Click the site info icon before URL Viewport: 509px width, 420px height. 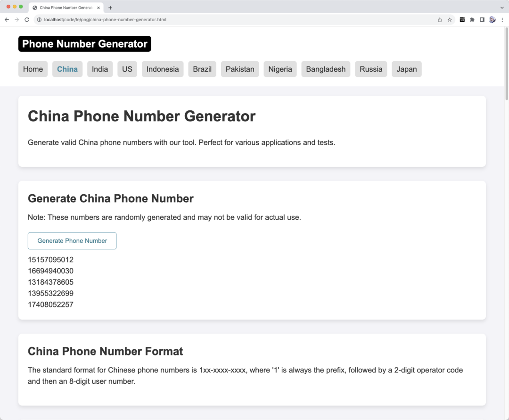point(39,20)
